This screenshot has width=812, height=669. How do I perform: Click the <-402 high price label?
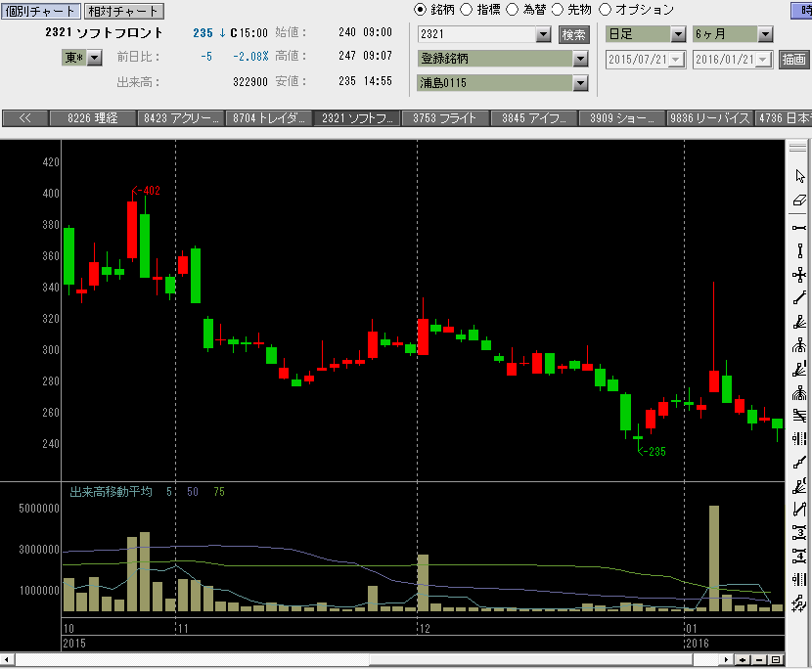coord(146,191)
